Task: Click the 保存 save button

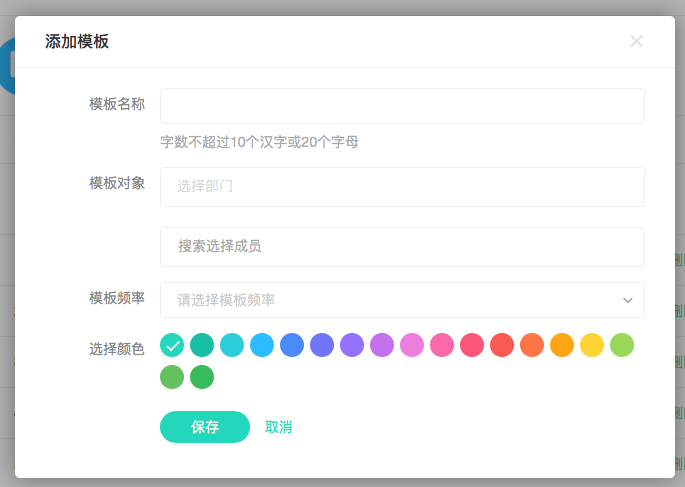Action: coord(205,427)
